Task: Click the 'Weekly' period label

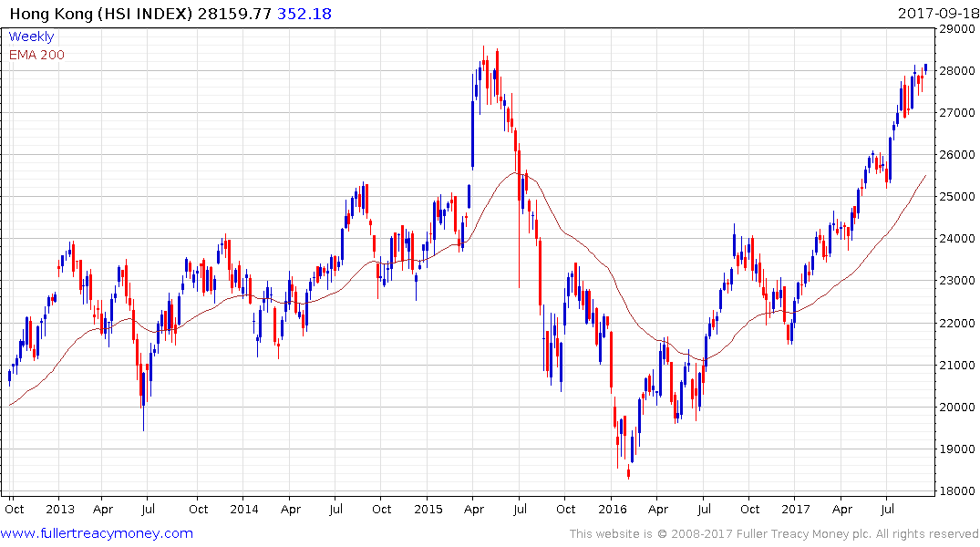Action: [x=31, y=36]
